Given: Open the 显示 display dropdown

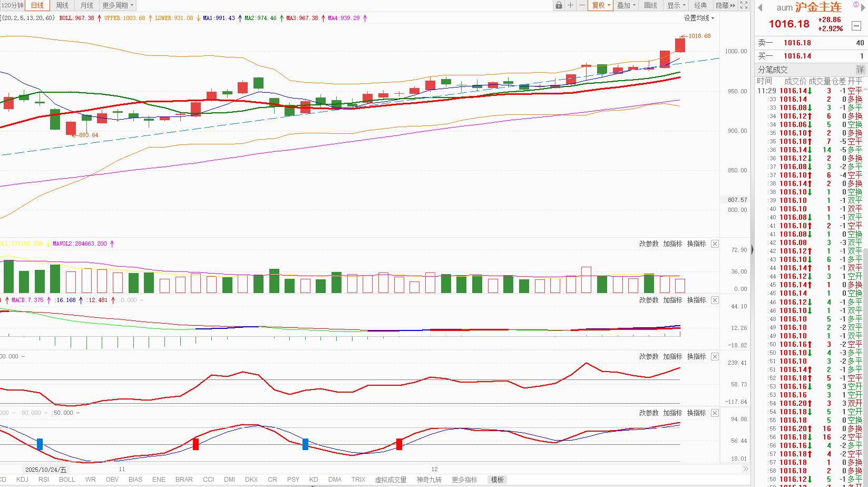Looking at the screenshot, I should tap(676, 5).
